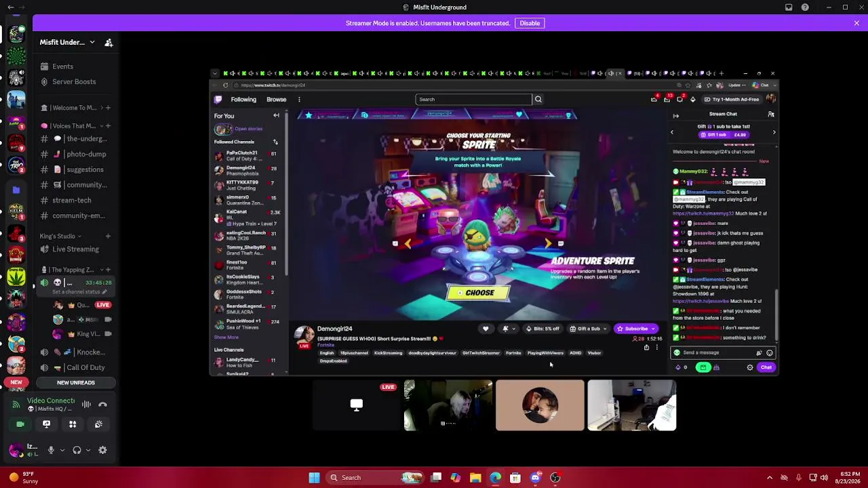Click the follow heart icon under the stream
The height and width of the screenshot is (488, 868).
click(486, 329)
